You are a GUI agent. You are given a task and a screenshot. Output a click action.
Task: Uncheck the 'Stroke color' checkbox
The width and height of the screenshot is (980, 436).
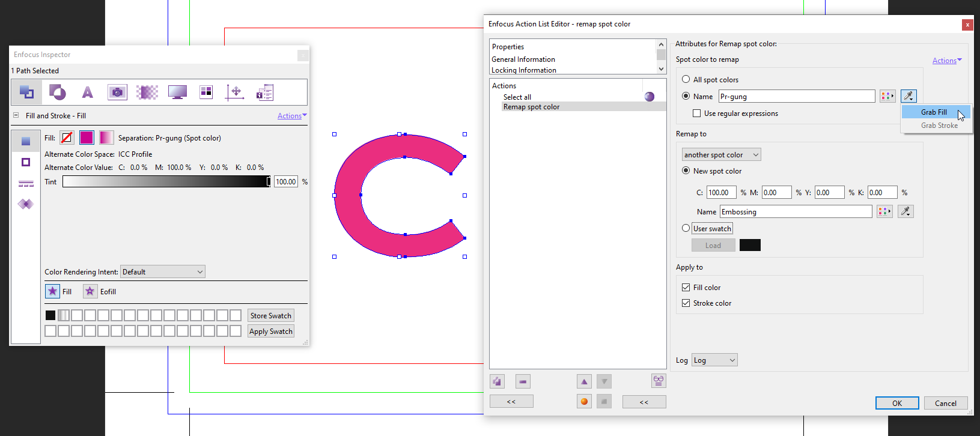point(686,303)
